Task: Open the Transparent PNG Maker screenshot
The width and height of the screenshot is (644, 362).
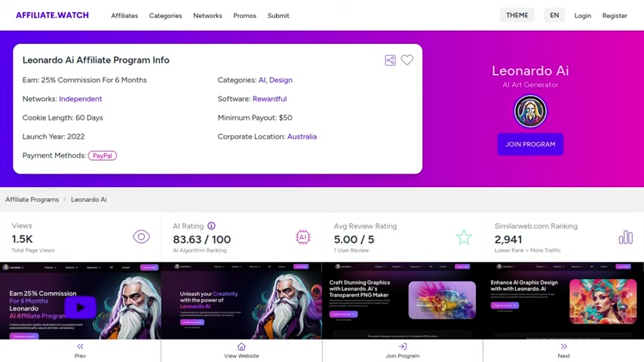Action: pyautogui.click(x=403, y=301)
